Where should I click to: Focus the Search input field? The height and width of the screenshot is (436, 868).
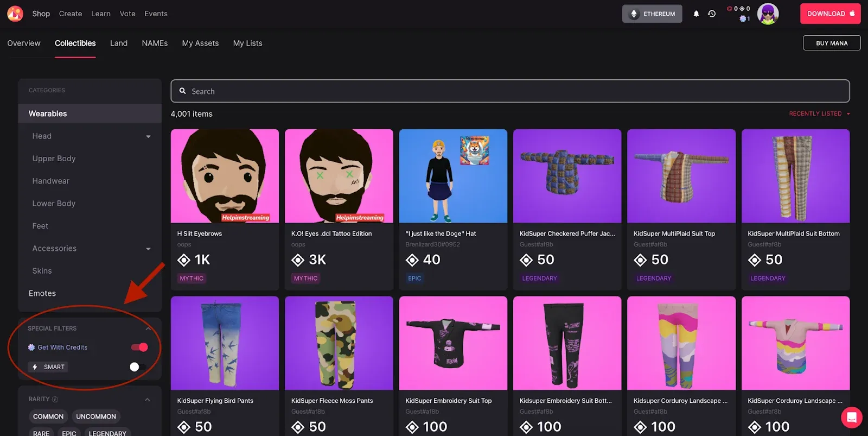click(x=510, y=91)
